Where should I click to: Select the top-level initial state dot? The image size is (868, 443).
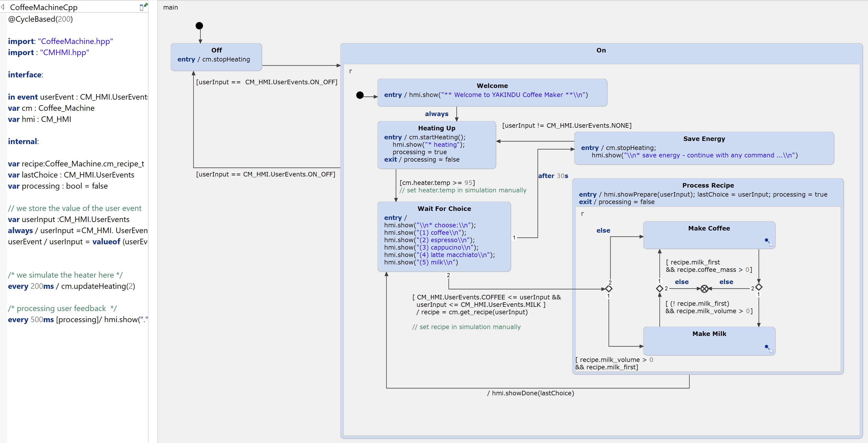pos(200,26)
